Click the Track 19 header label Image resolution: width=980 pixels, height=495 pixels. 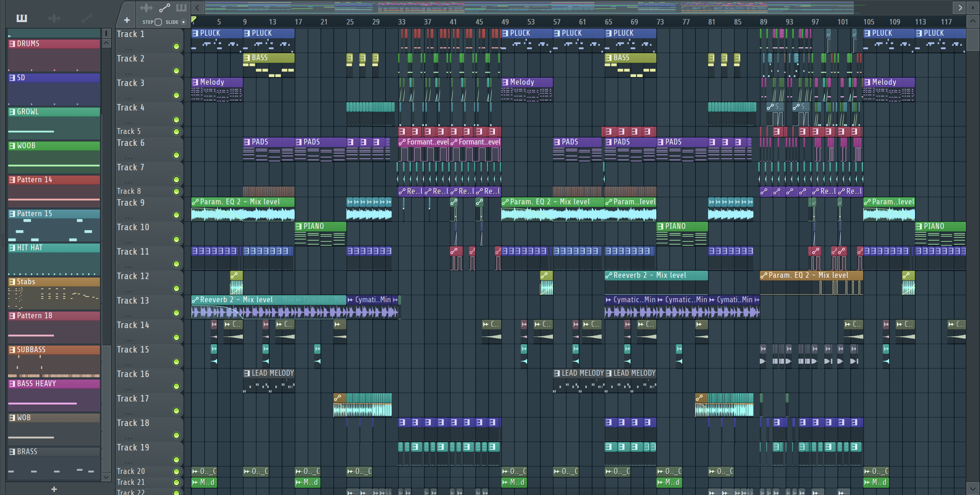pos(133,447)
